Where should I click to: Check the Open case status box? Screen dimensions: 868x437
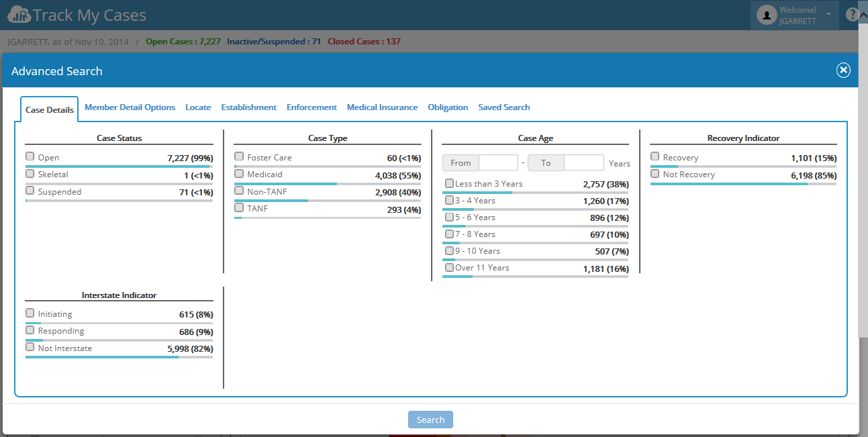coord(30,156)
